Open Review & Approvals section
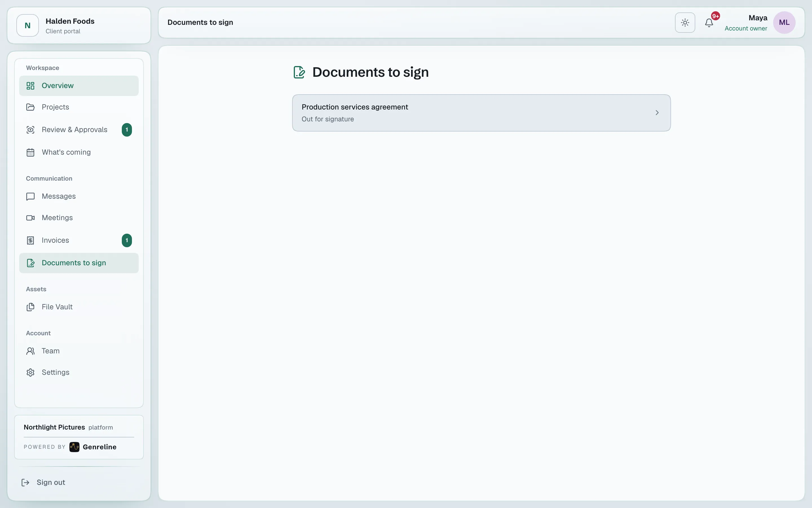Viewport: 812px width, 508px height. pos(79,130)
